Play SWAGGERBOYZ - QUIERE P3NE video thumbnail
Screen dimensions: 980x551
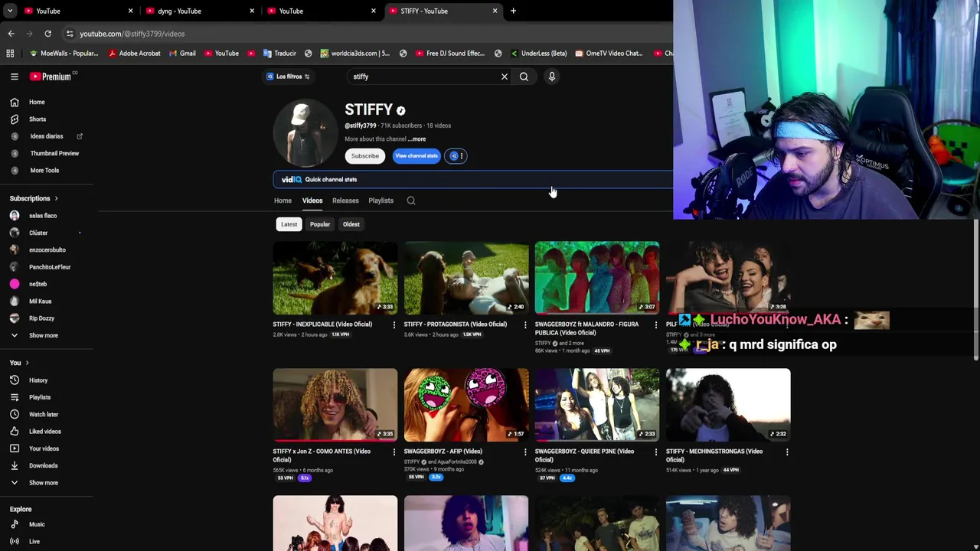(597, 405)
